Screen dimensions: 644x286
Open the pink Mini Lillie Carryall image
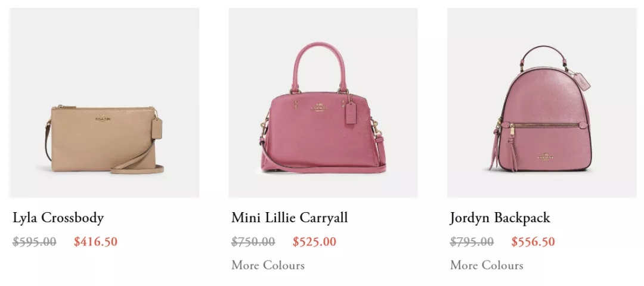pos(323,102)
